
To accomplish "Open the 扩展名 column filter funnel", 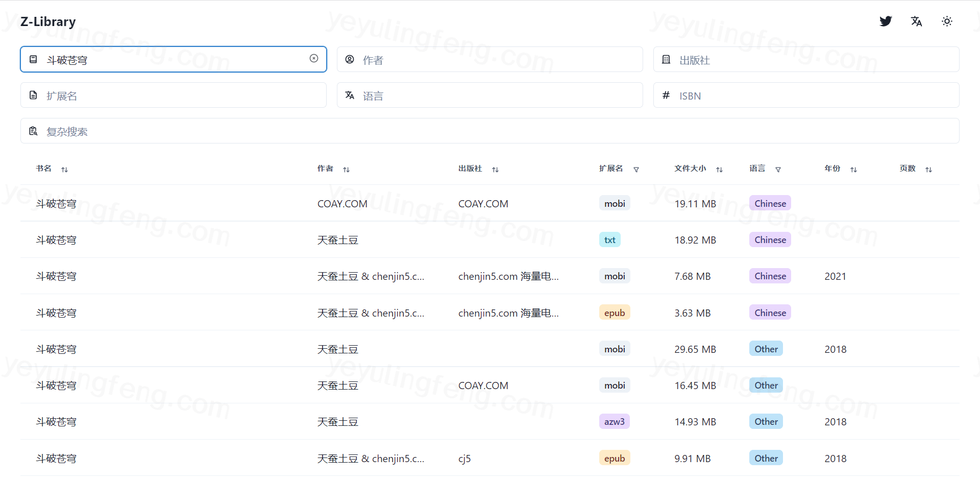I will 636,170.
